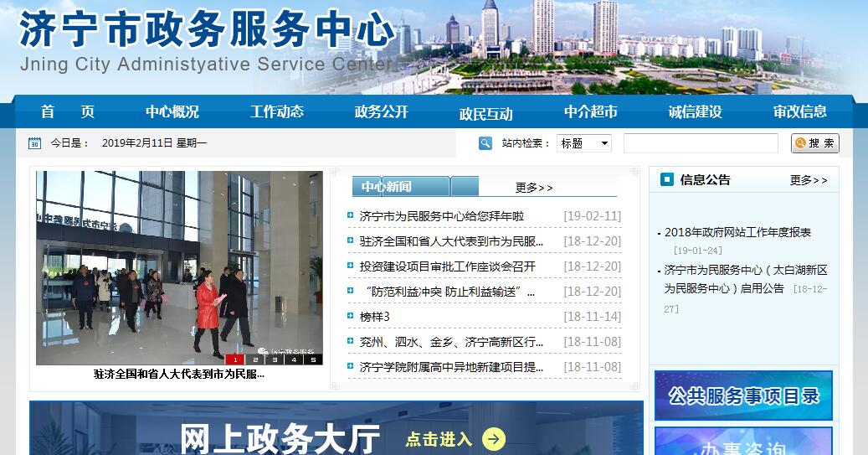Select the 中心新闻 tab
This screenshot has width=868, height=455.
click(387, 187)
